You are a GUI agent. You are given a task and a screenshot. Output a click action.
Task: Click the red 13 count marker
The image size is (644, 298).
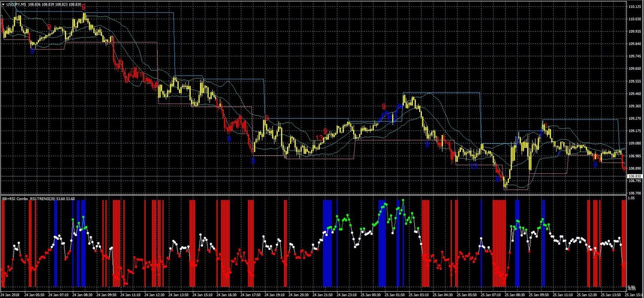[x=319, y=138]
